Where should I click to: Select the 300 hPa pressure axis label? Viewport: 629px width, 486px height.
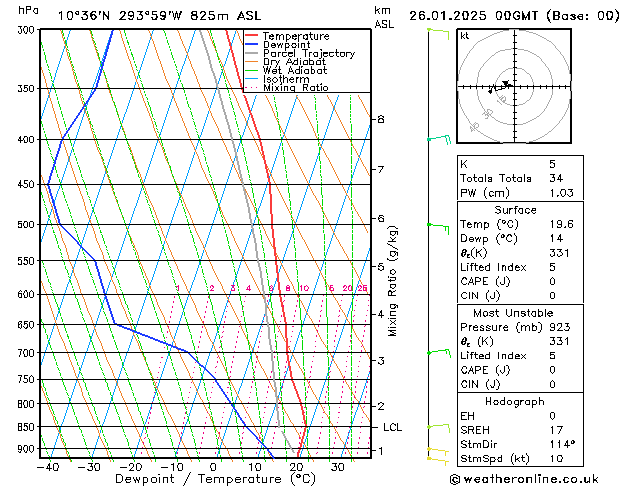(28, 30)
